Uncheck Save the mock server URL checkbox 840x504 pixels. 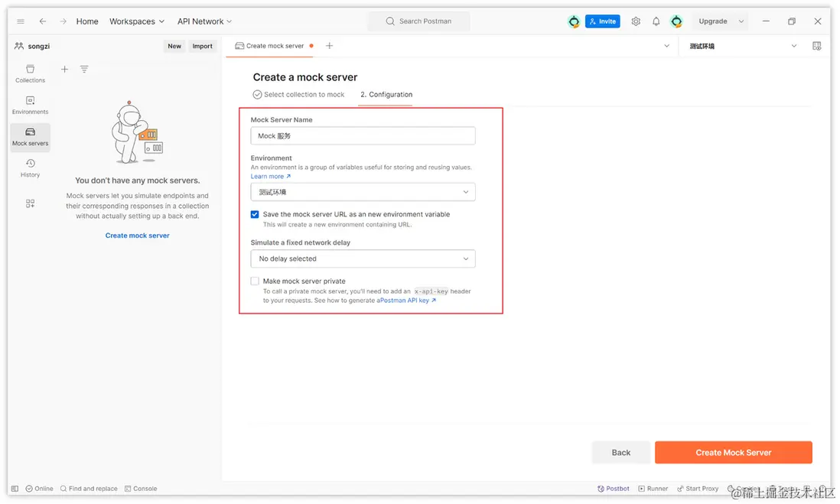(255, 214)
